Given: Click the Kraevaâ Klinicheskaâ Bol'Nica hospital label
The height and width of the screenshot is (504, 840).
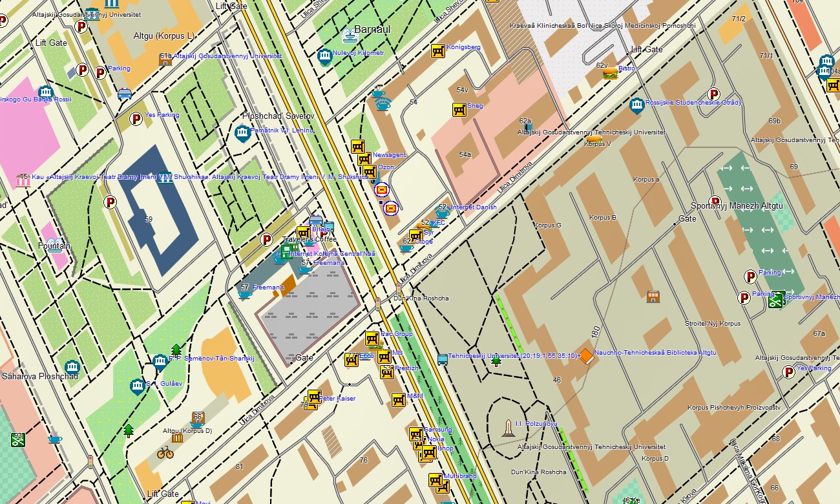Looking at the screenshot, I should point(602,25).
